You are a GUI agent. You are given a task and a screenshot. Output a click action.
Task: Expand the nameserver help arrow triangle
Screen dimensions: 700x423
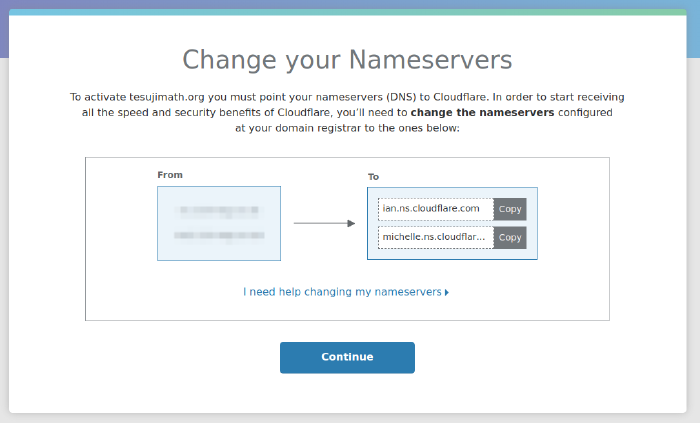(x=447, y=293)
